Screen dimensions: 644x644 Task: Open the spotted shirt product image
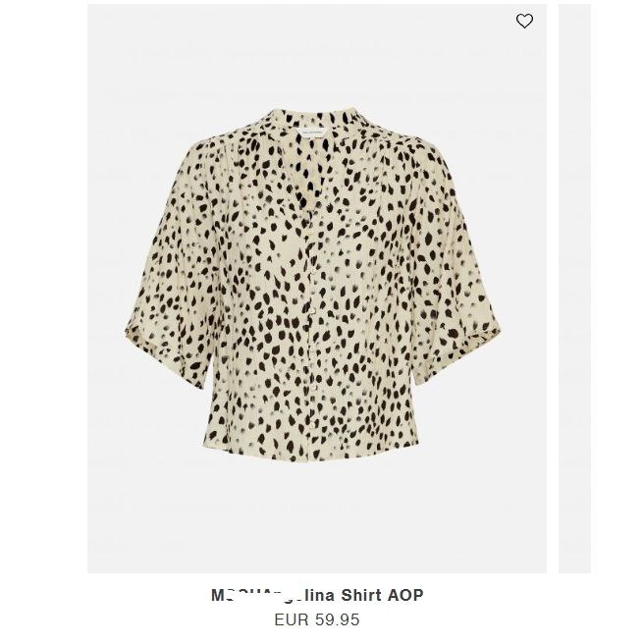[x=317, y=289]
